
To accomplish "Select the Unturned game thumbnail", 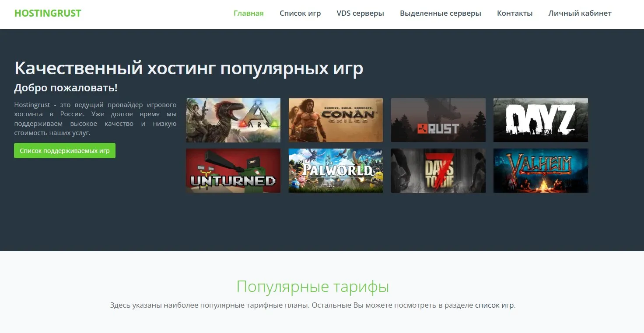I will (x=233, y=170).
